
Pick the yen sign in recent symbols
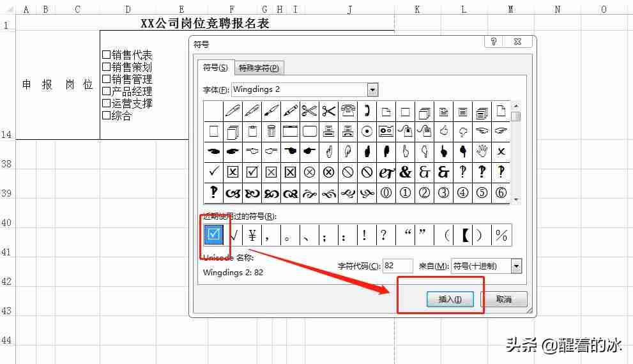click(x=252, y=235)
